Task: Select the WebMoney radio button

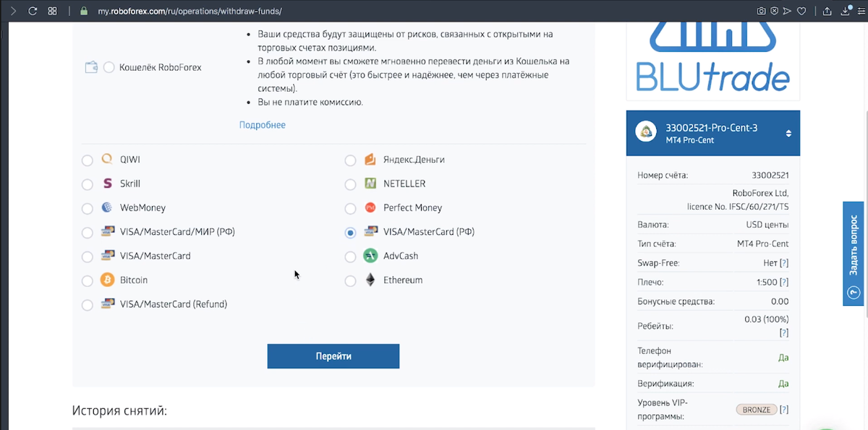Action: tap(88, 208)
